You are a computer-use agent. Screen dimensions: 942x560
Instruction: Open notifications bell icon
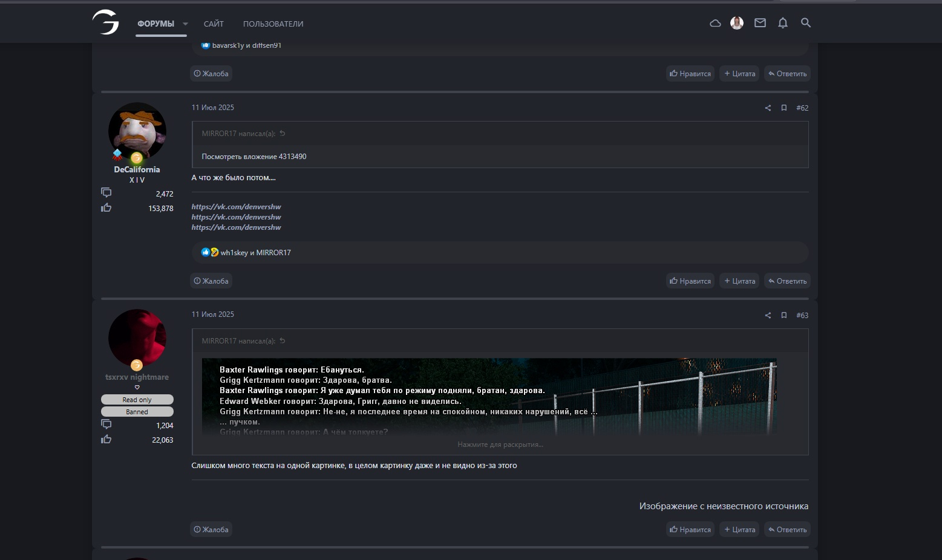(782, 23)
